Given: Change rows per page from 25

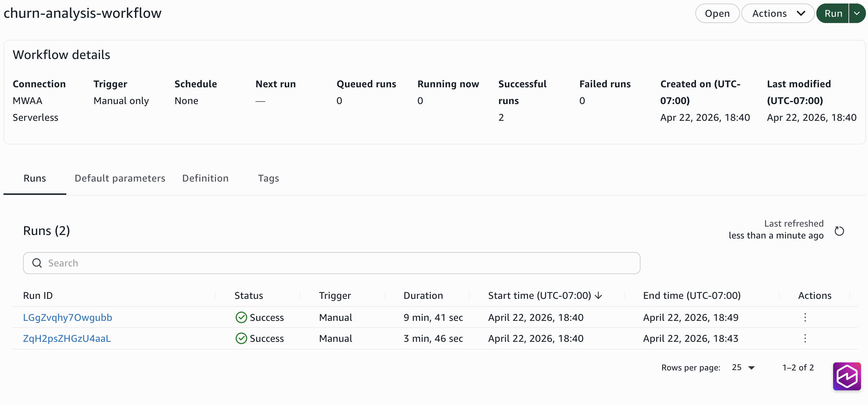Looking at the screenshot, I should click(x=743, y=367).
